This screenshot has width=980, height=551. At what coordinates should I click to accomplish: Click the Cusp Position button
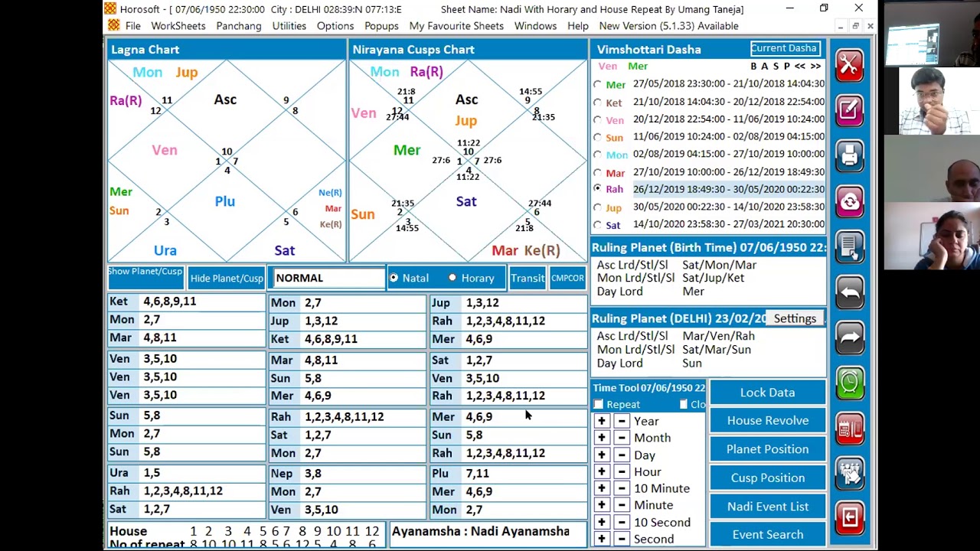767,478
